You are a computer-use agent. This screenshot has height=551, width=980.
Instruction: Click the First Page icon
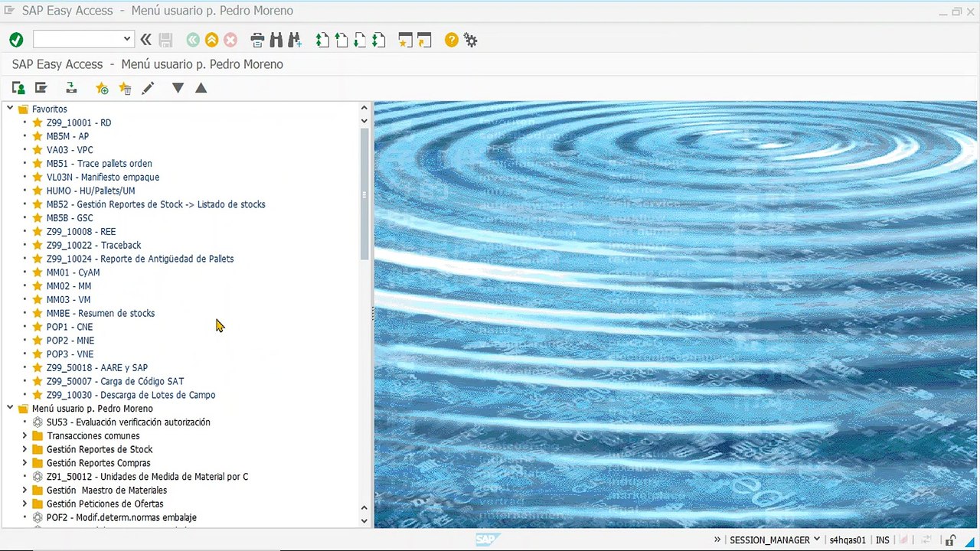[x=322, y=40]
